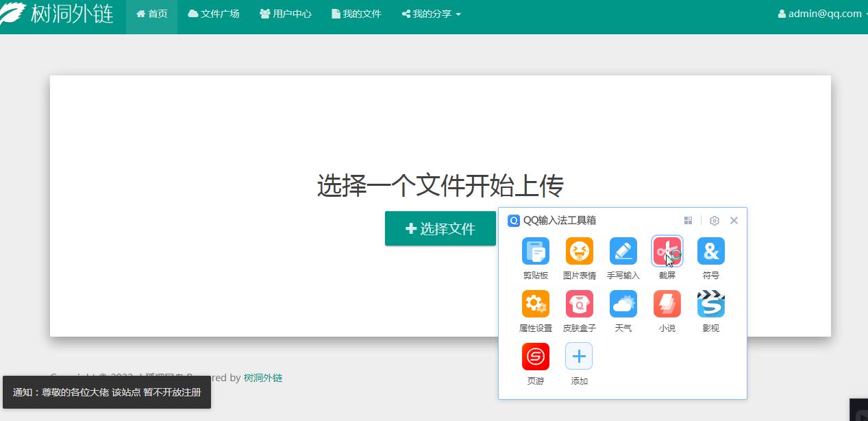
Task: Open the 影视 video tool
Action: point(711,304)
